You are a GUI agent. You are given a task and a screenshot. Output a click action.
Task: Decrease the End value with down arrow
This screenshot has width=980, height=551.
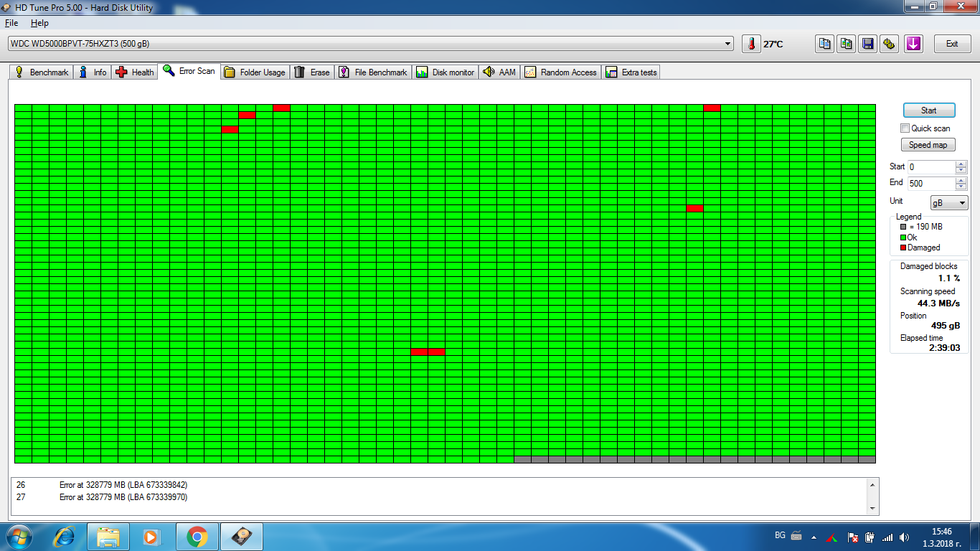pyautogui.click(x=961, y=187)
